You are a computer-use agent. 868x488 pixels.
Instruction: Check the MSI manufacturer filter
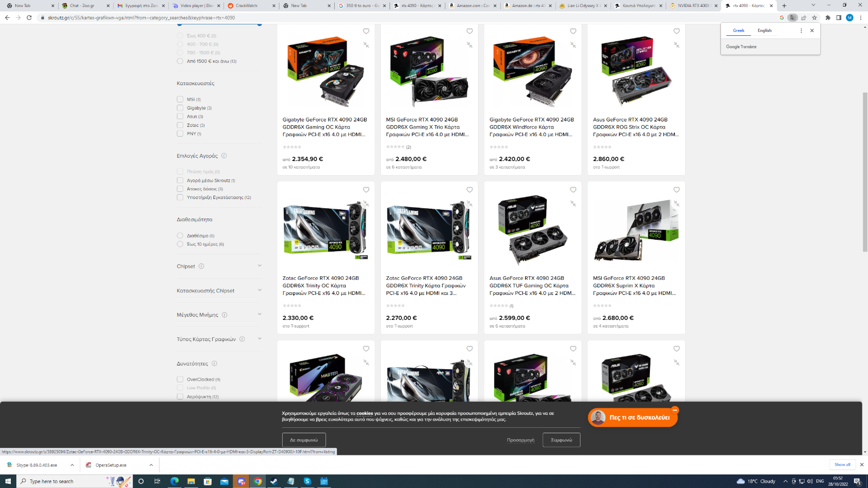click(180, 99)
